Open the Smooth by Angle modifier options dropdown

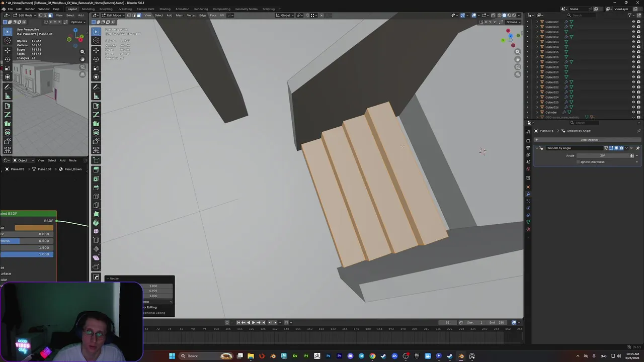[x=626, y=148]
